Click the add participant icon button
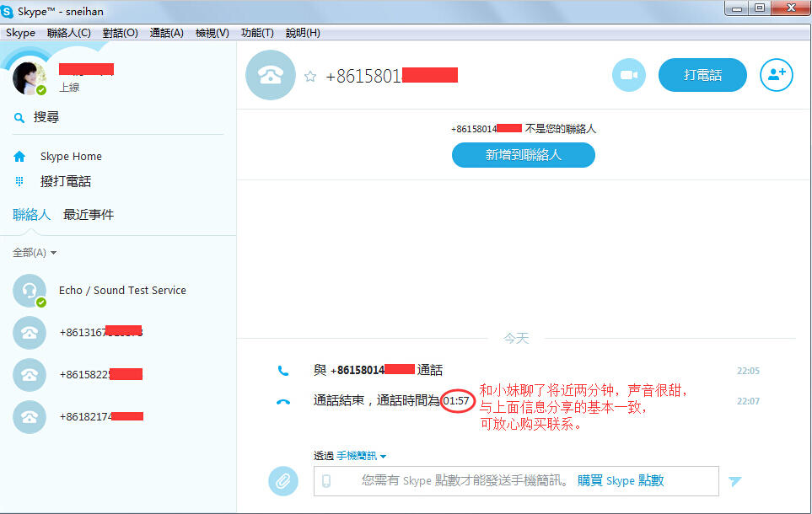 click(x=776, y=75)
